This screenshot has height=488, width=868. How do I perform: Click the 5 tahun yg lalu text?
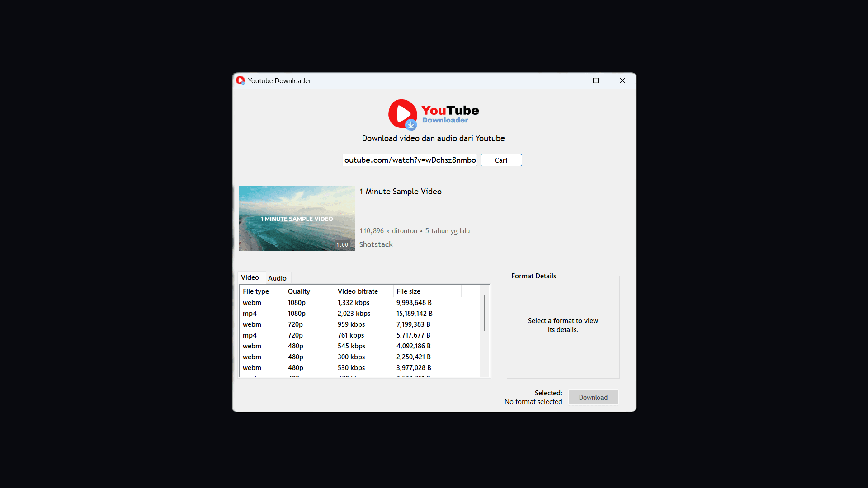(x=448, y=231)
